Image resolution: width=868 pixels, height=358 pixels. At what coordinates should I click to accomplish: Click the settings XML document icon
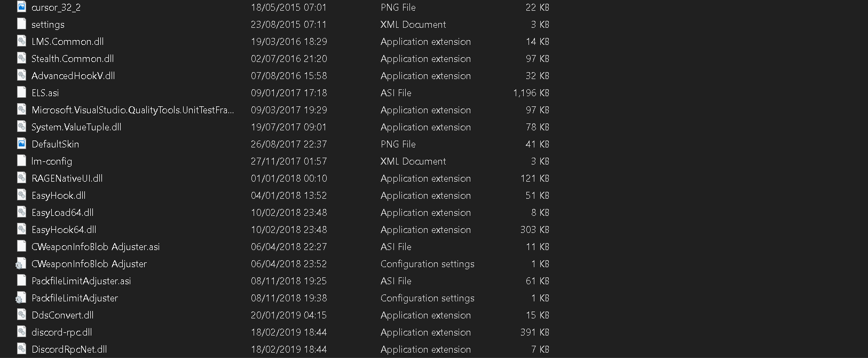(21, 24)
